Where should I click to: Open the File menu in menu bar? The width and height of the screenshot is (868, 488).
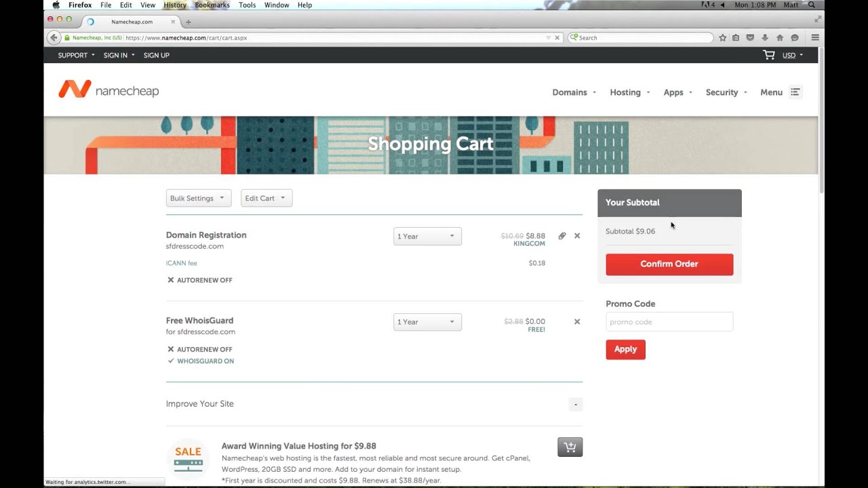coord(106,5)
